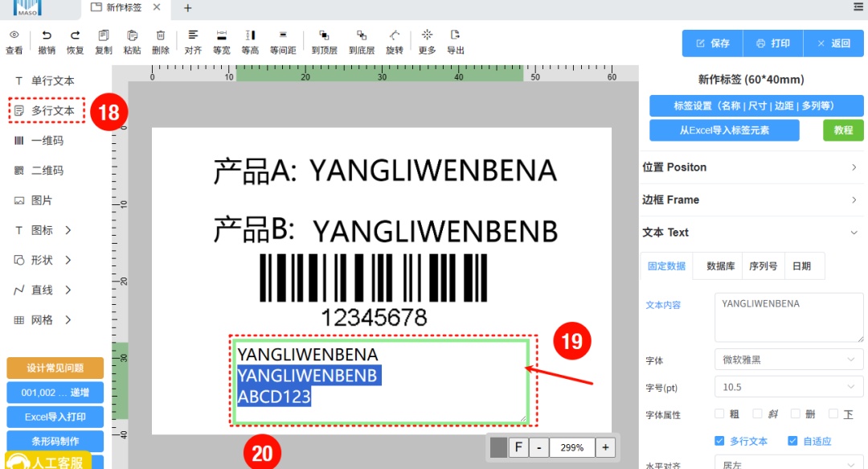Click the 查看 preview eye icon
Image resolution: width=868 pixels, height=469 pixels.
[14, 35]
